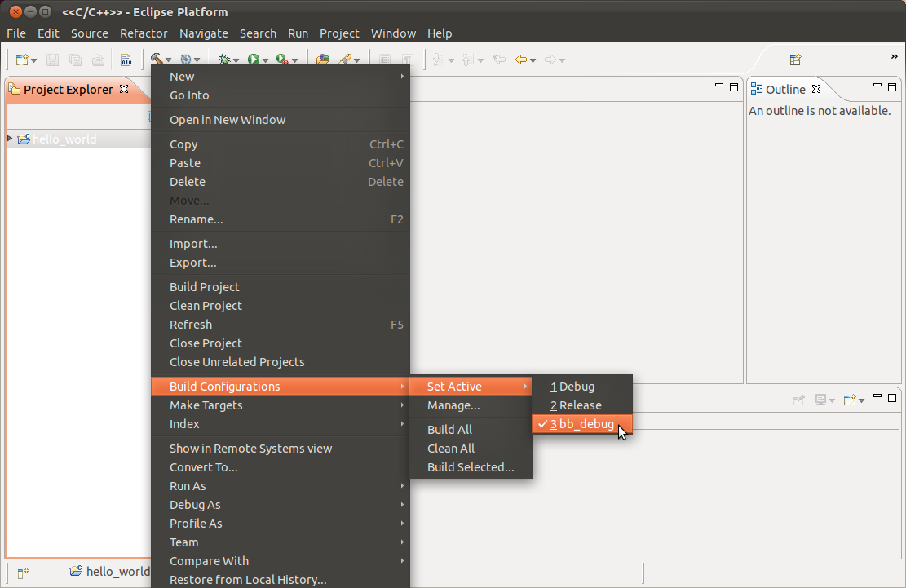The width and height of the screenshot is (906, 588).
Task: Click the Run External Tools toolbar icon
Action: click(x=282, y=60)
